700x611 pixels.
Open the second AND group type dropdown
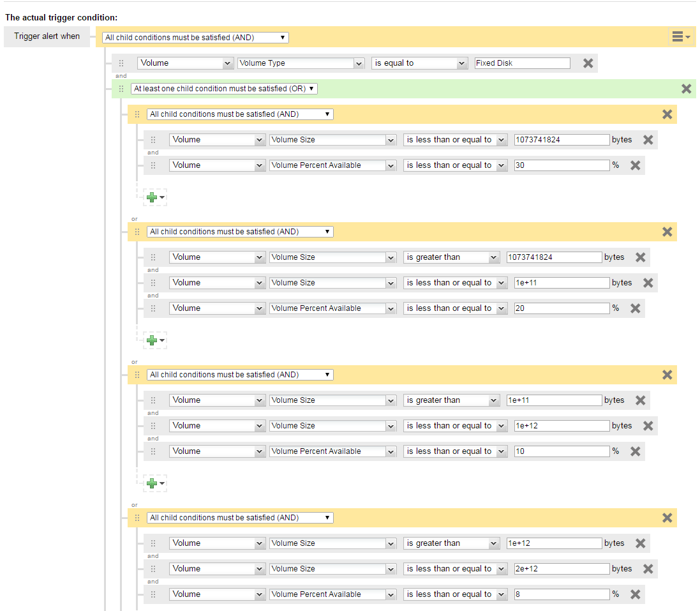pos(240,231)
